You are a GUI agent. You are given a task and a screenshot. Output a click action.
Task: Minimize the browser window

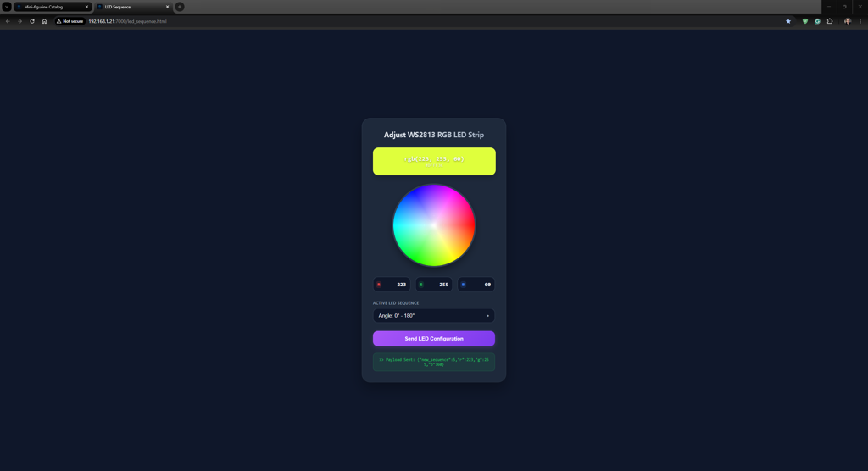coord(829,7)
